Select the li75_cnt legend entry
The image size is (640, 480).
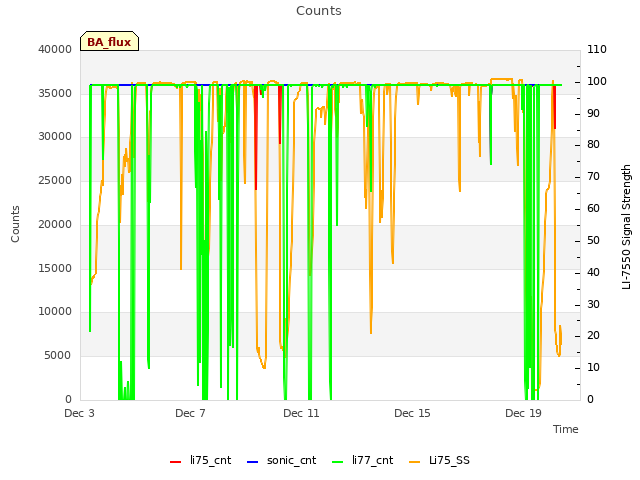pos(200,461)
